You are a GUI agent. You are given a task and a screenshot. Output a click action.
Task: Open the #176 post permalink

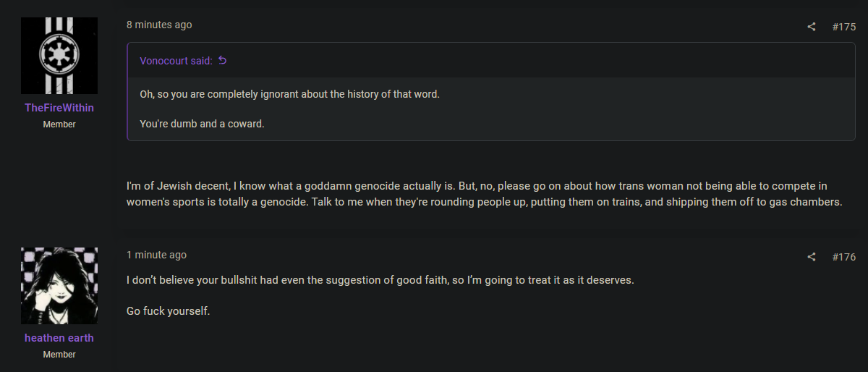[844, 257]
